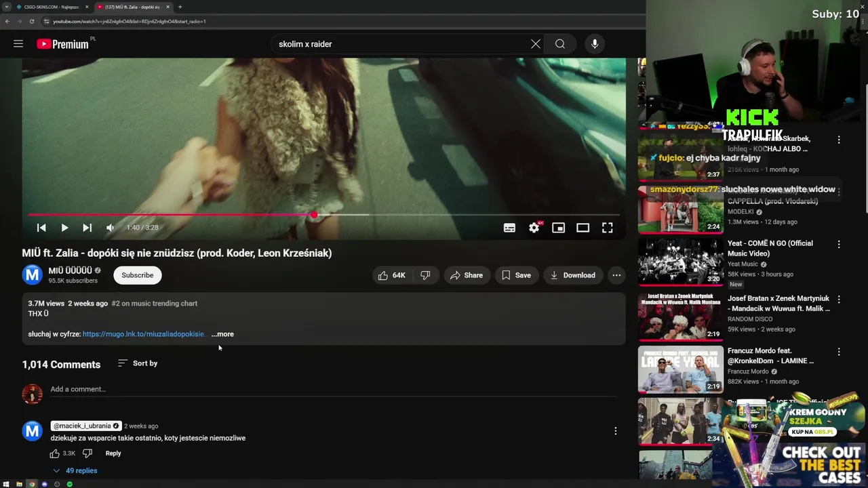Play Yeat COMË N GO thumbnail

[680, 261]
